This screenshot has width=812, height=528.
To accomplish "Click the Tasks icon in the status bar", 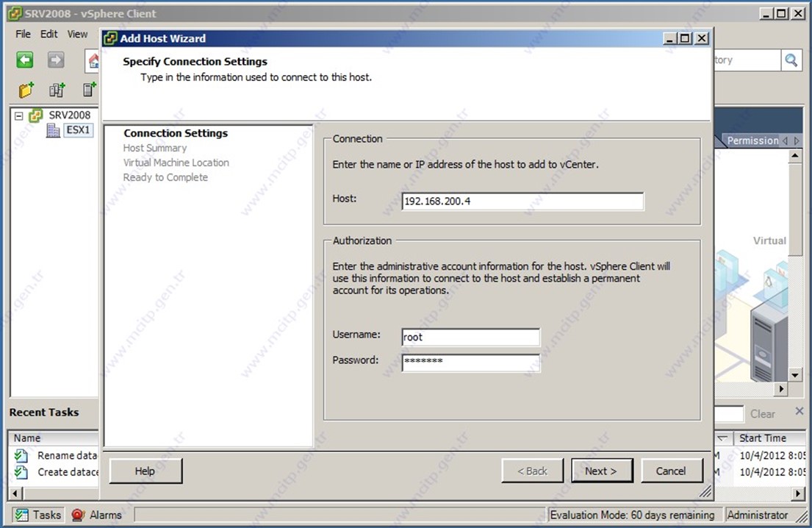I will (x=22, y=515).
